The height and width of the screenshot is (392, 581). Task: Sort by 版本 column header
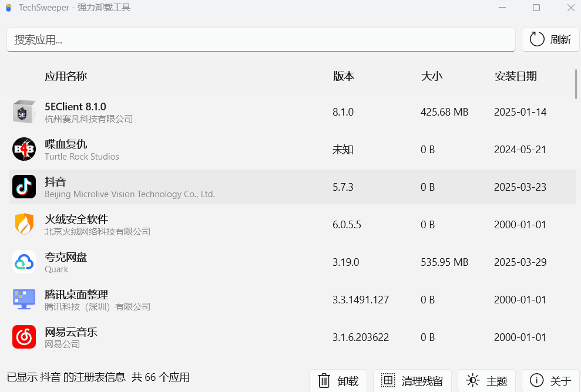(344, 76)
